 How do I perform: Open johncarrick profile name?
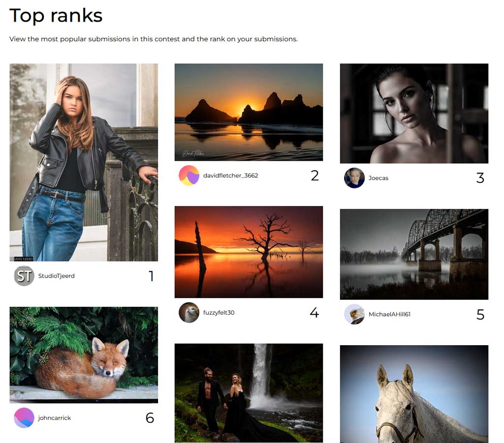(x=54, y=418)
